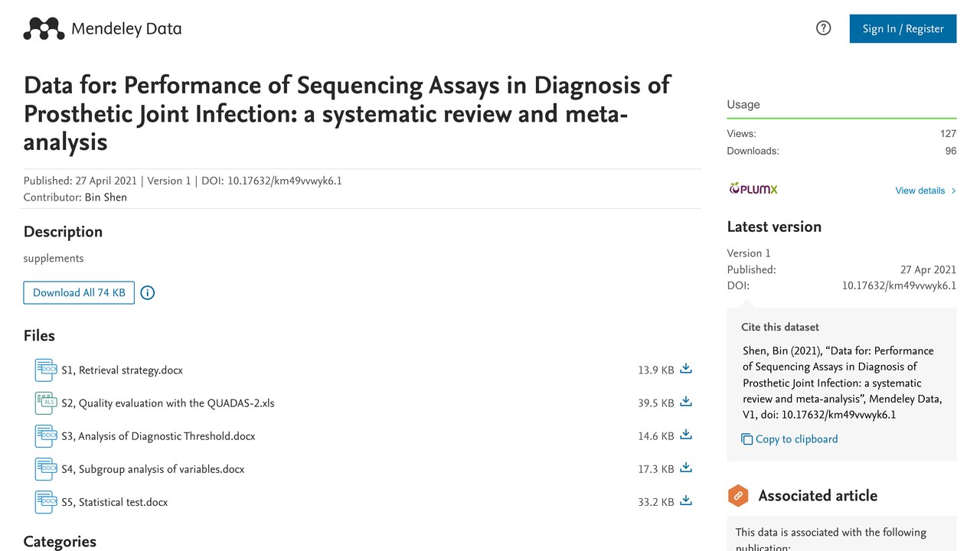Click the 39.5 KB file size
Screen dimensions: 980x551
click(656, 403)
